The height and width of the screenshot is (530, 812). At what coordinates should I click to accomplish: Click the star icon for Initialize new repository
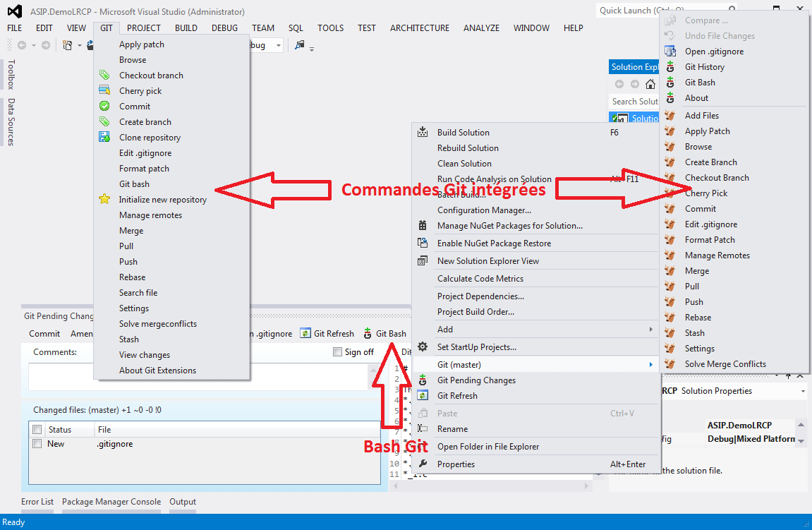[104, 200]
